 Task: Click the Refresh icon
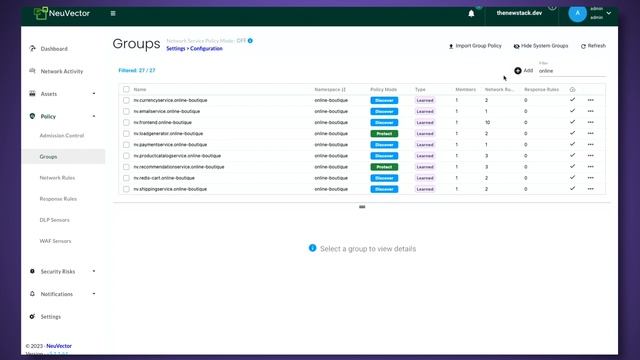pos(583,46)
